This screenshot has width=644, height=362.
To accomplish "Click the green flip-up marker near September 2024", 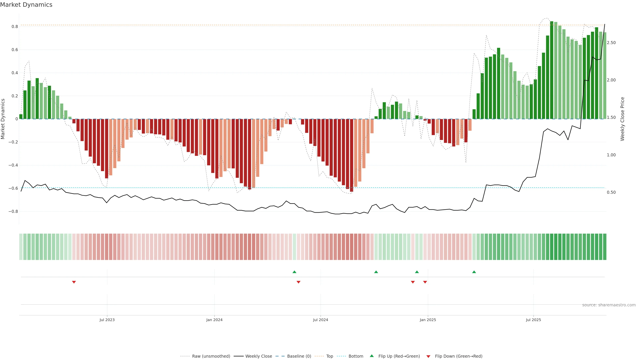I will (376, 272).
